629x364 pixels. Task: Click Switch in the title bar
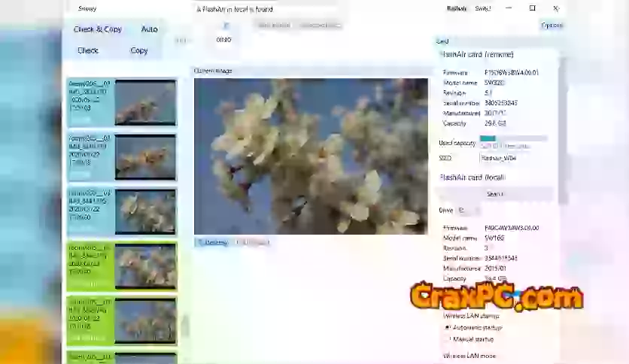click(482, 8)
